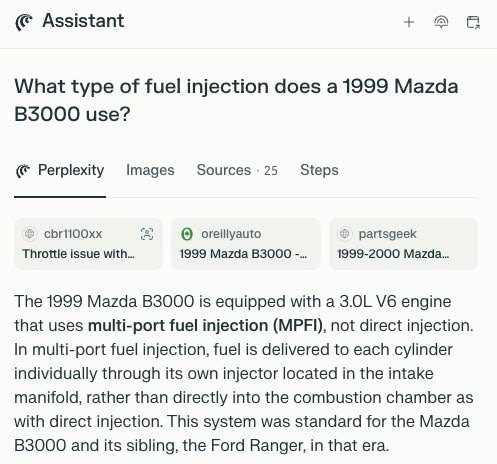Click the globe icon beside cbr1100xx
497x464 pixels.
coord(30,234)
